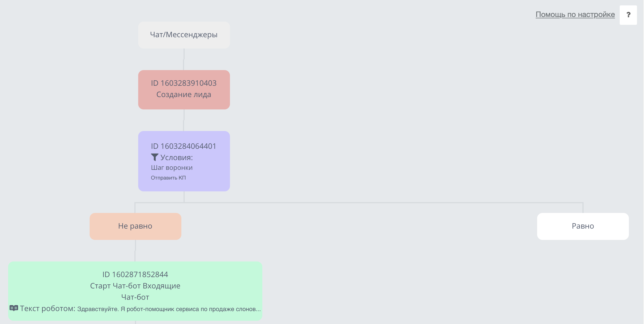644x324 pixels.
Task: Click the funnel filter icon in the condition block
Action: tap(155, 157)
